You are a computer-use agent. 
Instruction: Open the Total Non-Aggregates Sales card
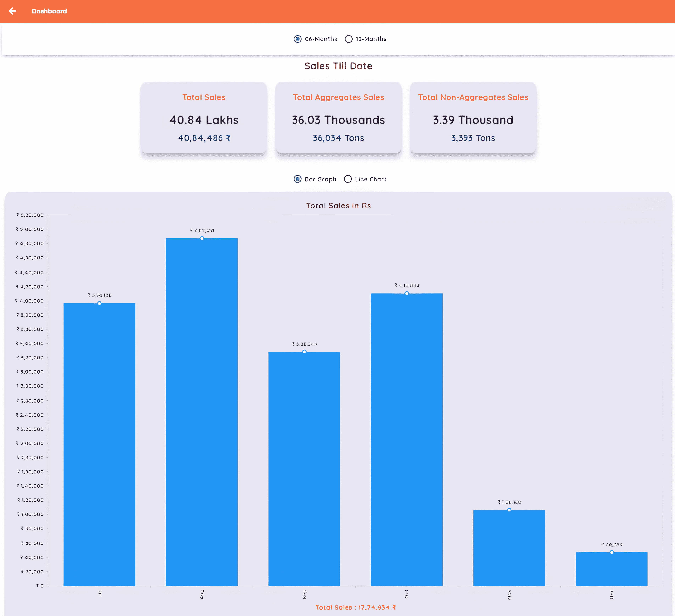click(473, 117)
